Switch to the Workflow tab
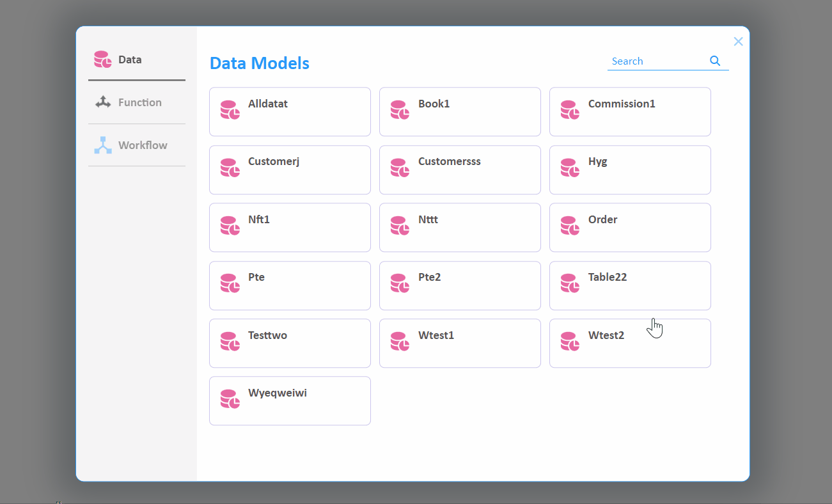This screenshot has height=504, width=832. pyautogui.click(x=137, y=145)
